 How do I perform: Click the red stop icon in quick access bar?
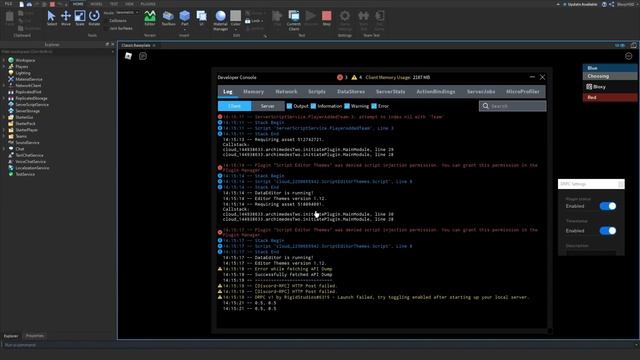[x=52, y=4]
